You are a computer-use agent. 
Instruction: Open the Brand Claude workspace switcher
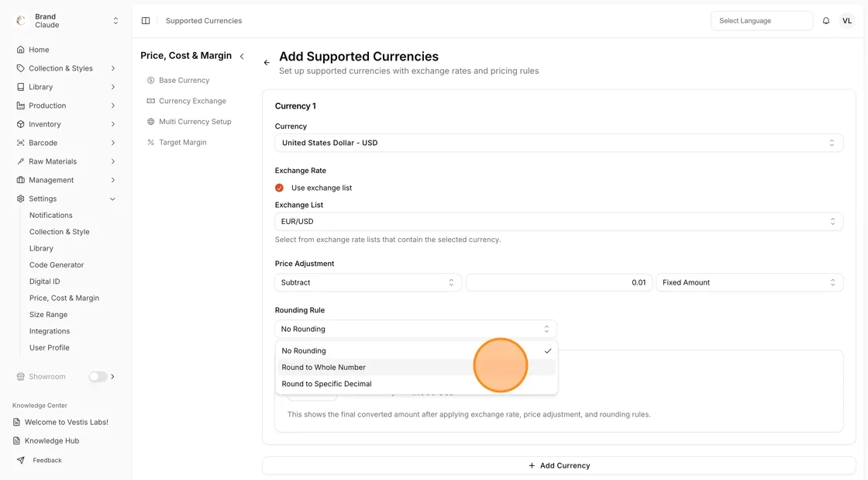[x=67, y=21]
